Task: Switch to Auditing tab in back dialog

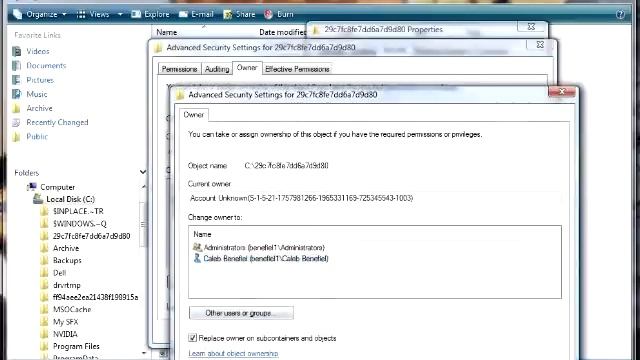Action: (x=217, y=69)
